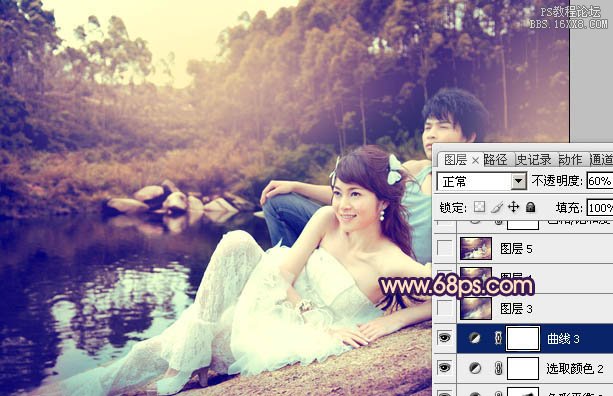Hide the 选取颜色 2 layer
The width and height of the screenshot is (613, 396).
[444, 367]
